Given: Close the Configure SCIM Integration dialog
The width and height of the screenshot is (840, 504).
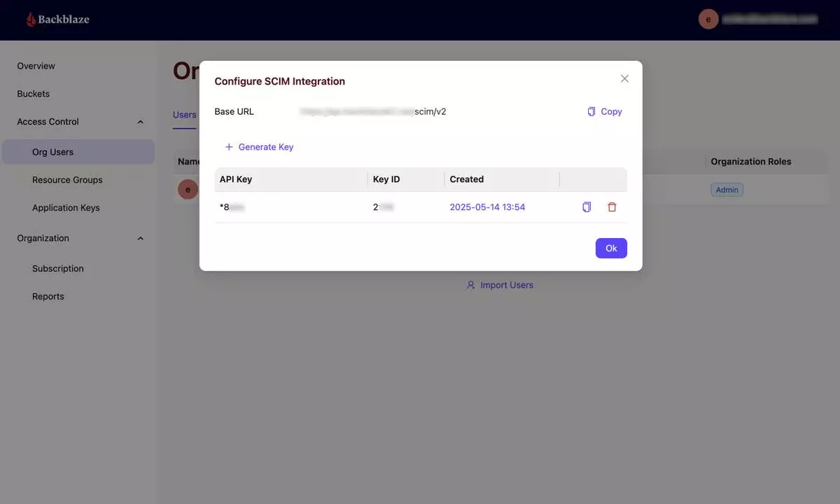Looking at the screenshot, I should click(624, 78).
